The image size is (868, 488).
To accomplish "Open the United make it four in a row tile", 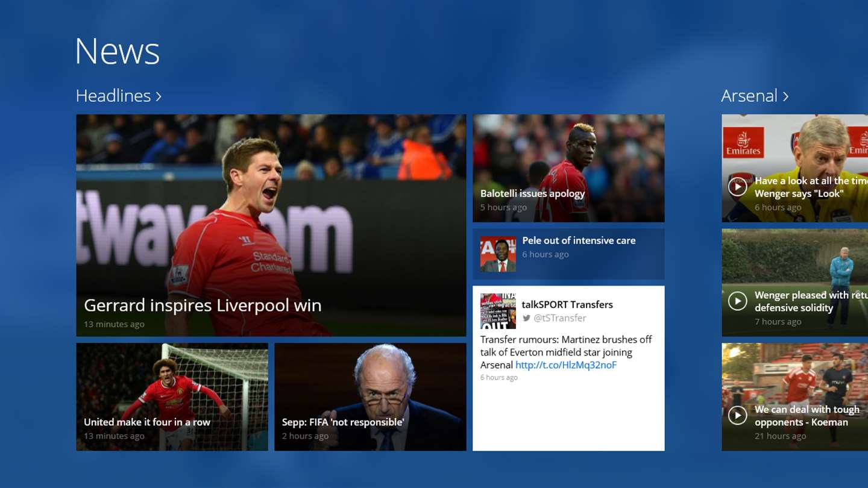I will tap(172, 397).
